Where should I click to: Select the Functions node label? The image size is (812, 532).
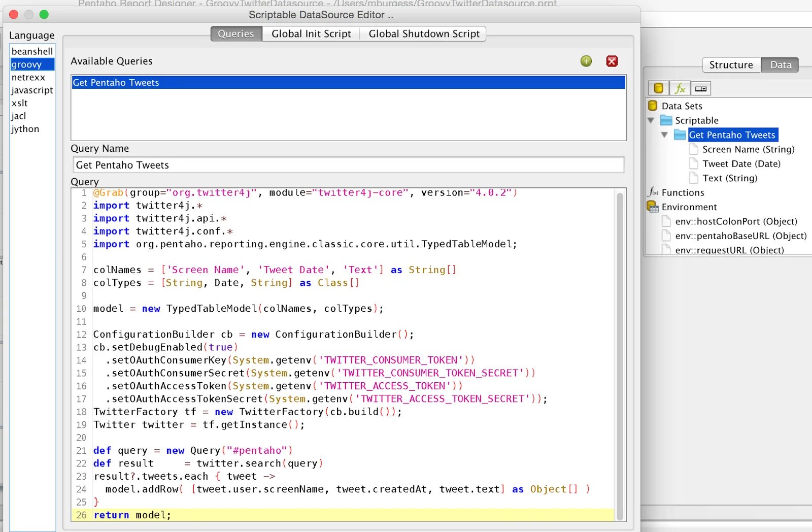(x=683, y=193)
